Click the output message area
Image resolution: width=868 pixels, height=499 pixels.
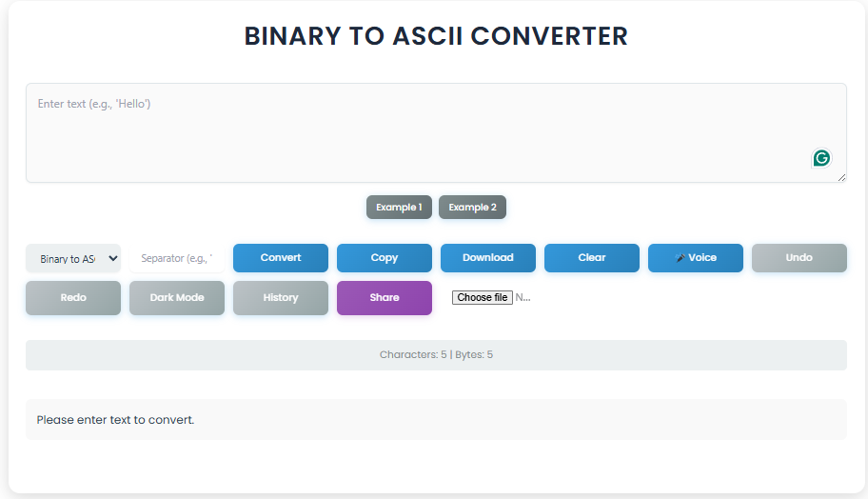[436, 420]
